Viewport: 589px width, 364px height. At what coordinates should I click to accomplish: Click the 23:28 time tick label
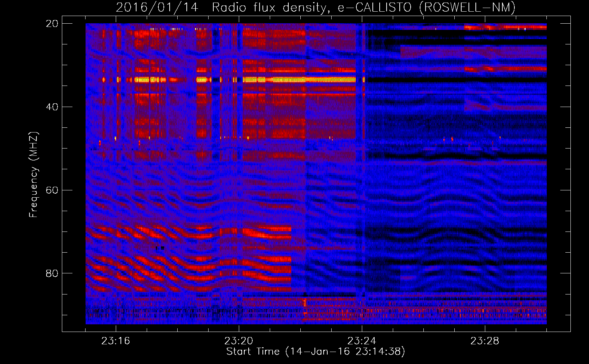coord(485,341)
